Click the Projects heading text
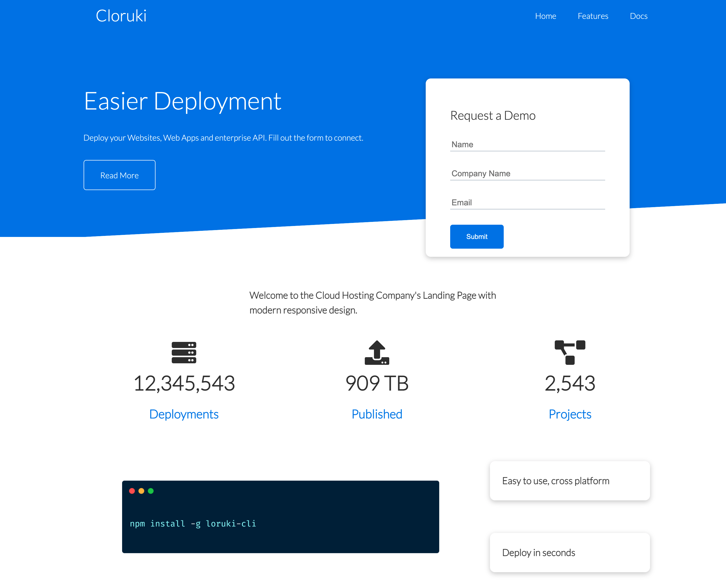Image resolution: width=726 pixels, height=588 pixels. click(570, 414)
